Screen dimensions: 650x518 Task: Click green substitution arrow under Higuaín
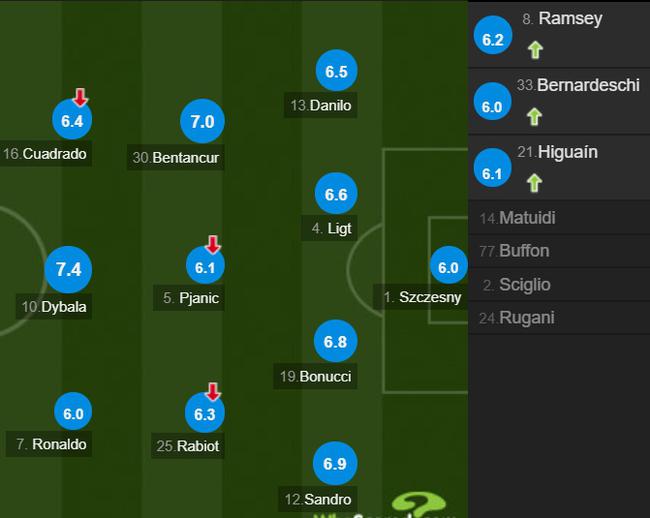coord(534,183)
